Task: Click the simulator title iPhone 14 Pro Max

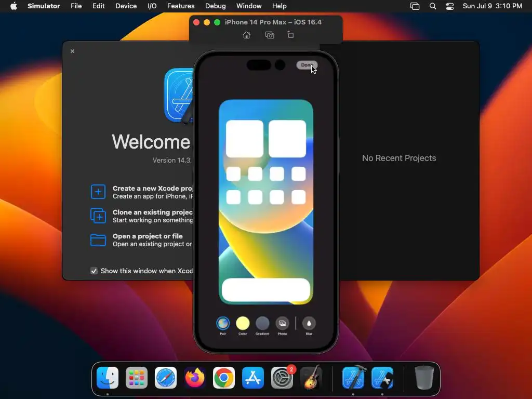Action: tap(273, 22)
